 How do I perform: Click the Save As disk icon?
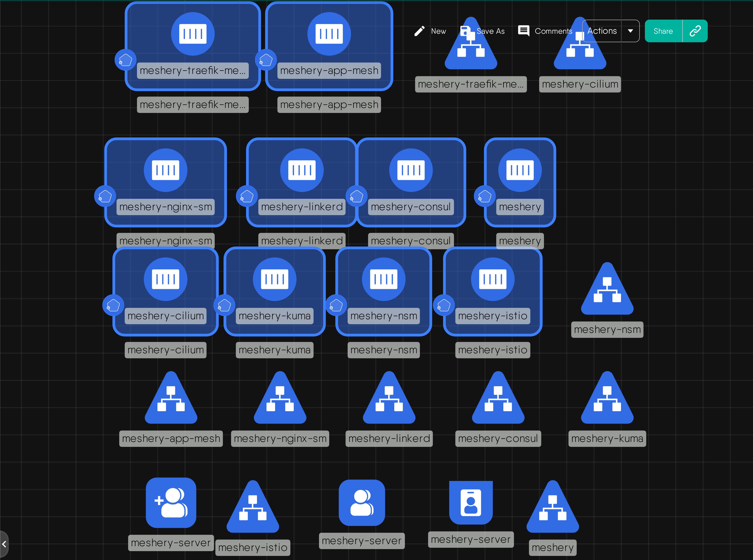[x=465, y=31]
